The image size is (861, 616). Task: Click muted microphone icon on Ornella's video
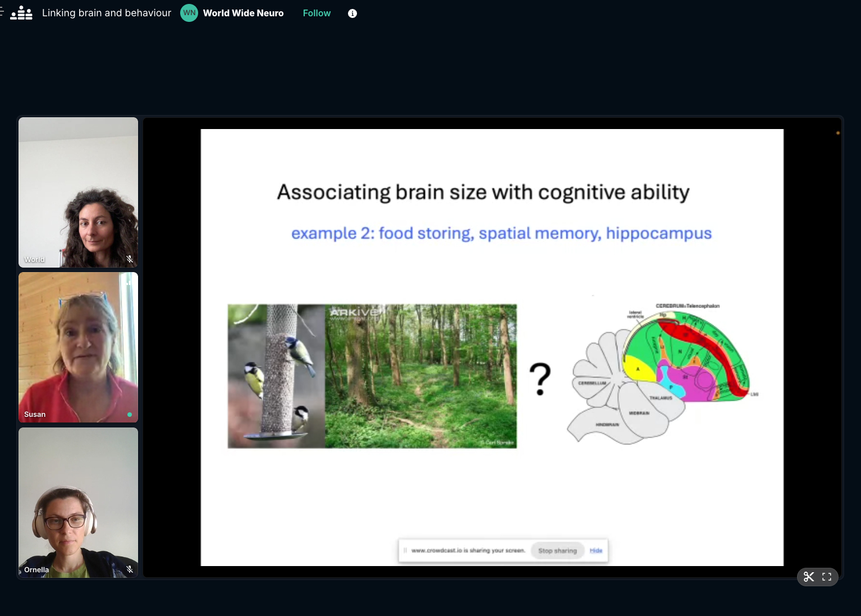pyautogui.click(x=130, y=569)
